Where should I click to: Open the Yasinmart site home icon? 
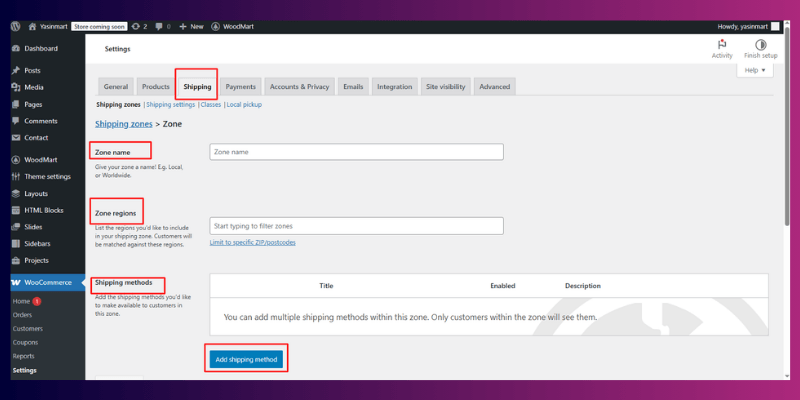(x=32, y=27)
